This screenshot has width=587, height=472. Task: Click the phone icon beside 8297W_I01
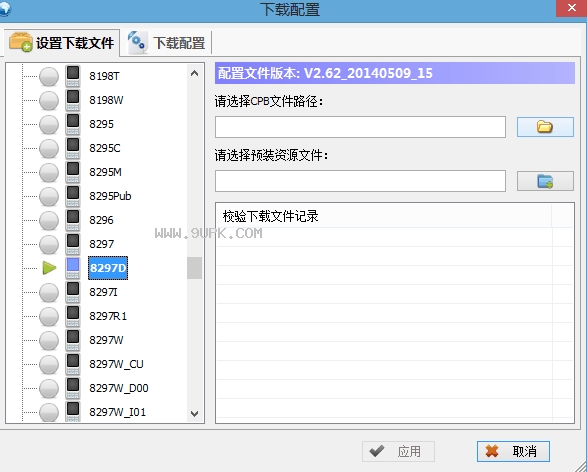click(x=73, y=411)
